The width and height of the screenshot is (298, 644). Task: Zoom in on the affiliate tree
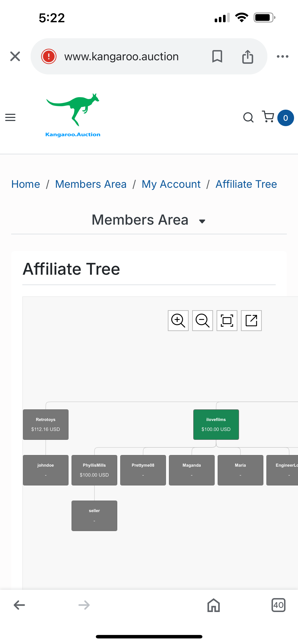point(178,321)
